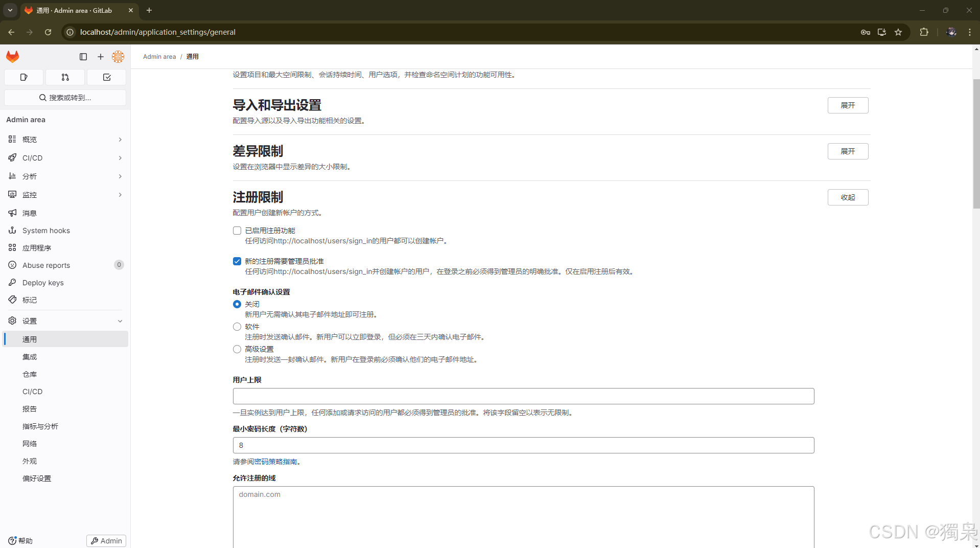
Task: Click the 允许注册的域 text area
Action: click(523, 517)
